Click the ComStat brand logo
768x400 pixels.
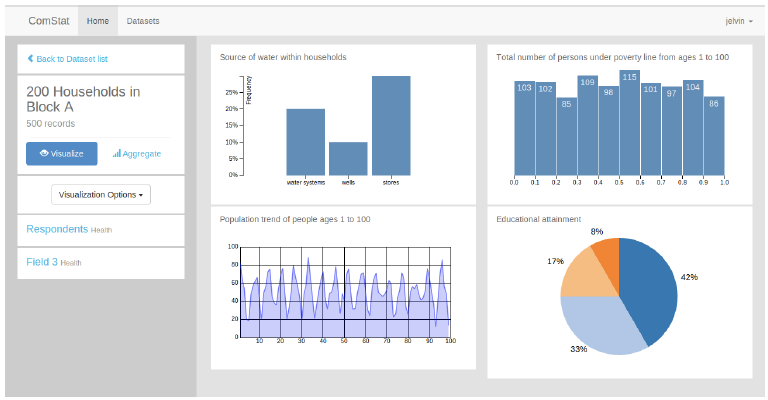pos(49,20)
